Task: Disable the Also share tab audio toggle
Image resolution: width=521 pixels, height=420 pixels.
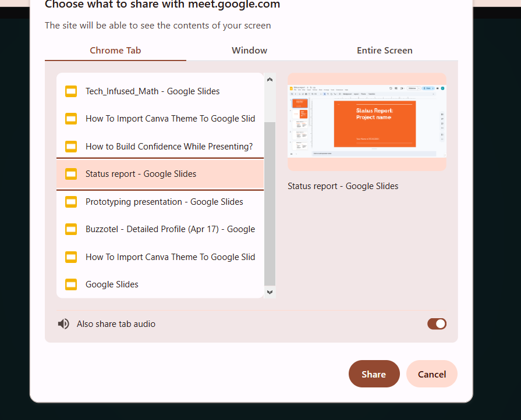Action: [x=437, y=323]
